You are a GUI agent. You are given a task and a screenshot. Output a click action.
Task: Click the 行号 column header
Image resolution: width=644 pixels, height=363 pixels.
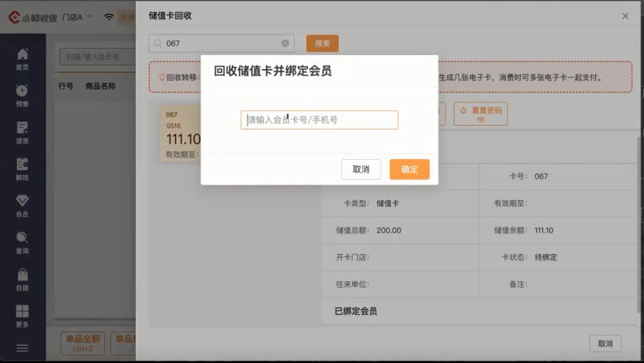pos(66,86)
